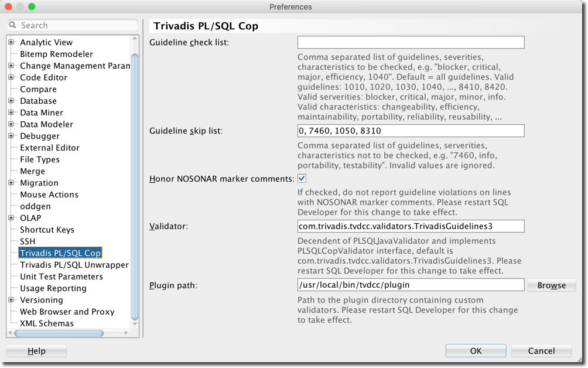Click the Guideline skip list field
This screenshot has width=588, height=368.
click(x=411, y=131)
